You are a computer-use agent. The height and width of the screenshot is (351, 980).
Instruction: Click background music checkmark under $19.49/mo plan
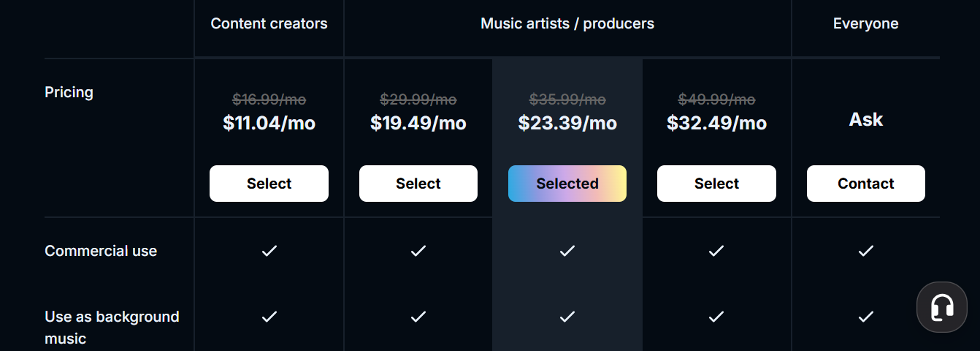coord(418,317)
